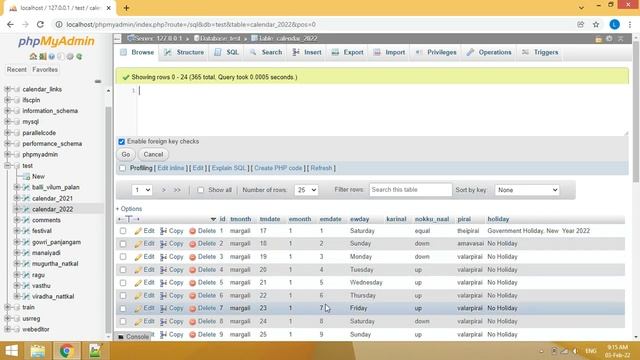Select checkbox for row id 8 Saturday
Image resolution: width=640 pixels, height=360 pixels.
click(123, 322)
